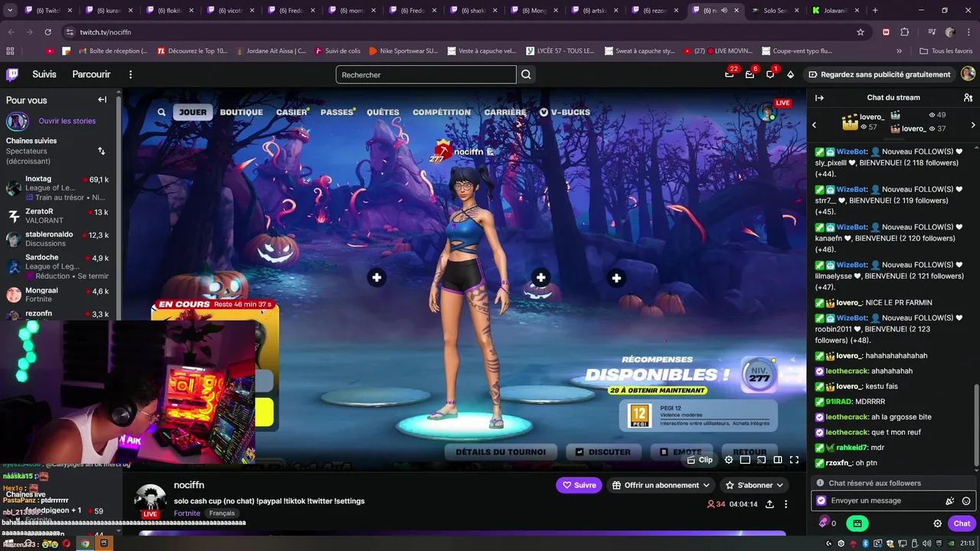Open Prime loot crown icon with 22 badge

pos(730,74)
